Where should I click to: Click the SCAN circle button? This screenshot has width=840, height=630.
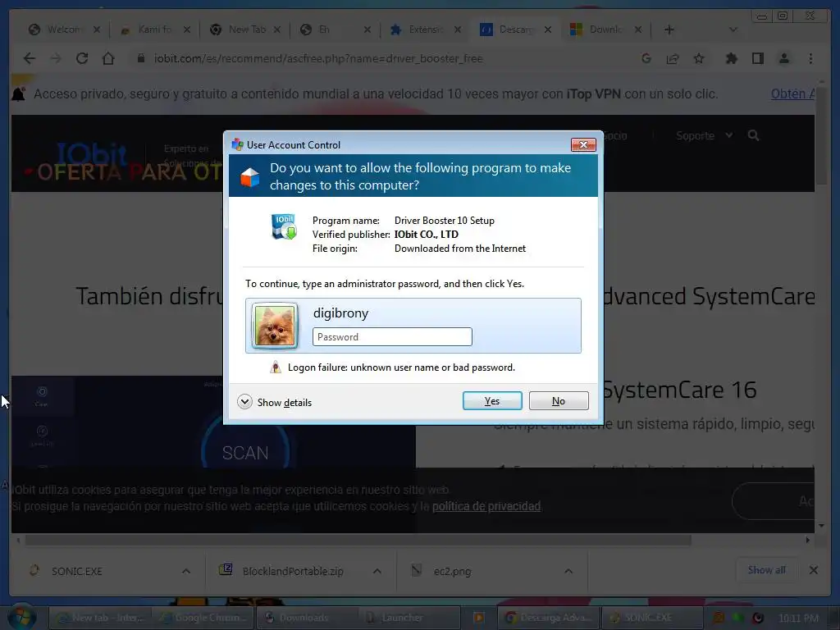pyautogui.click(x=245, y=453)
